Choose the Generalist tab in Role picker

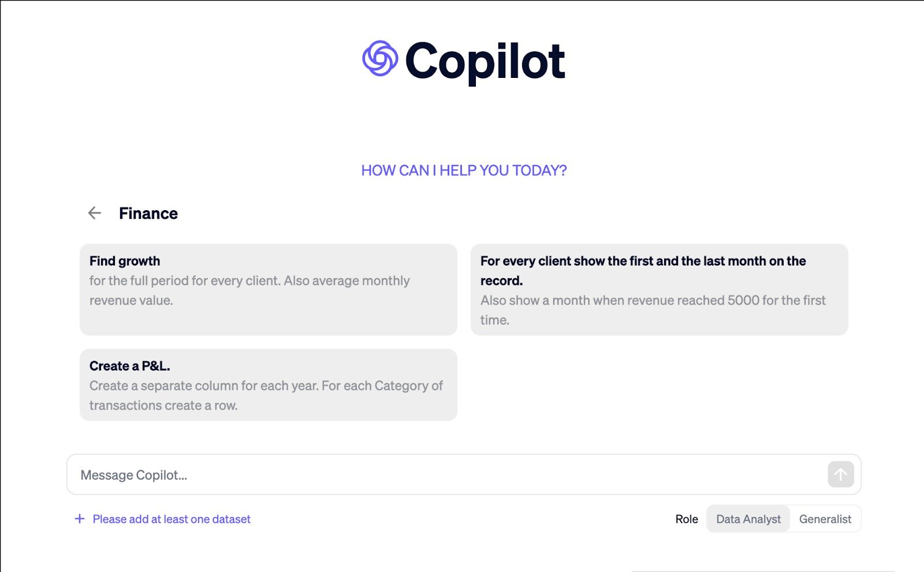tap(825, 519)
